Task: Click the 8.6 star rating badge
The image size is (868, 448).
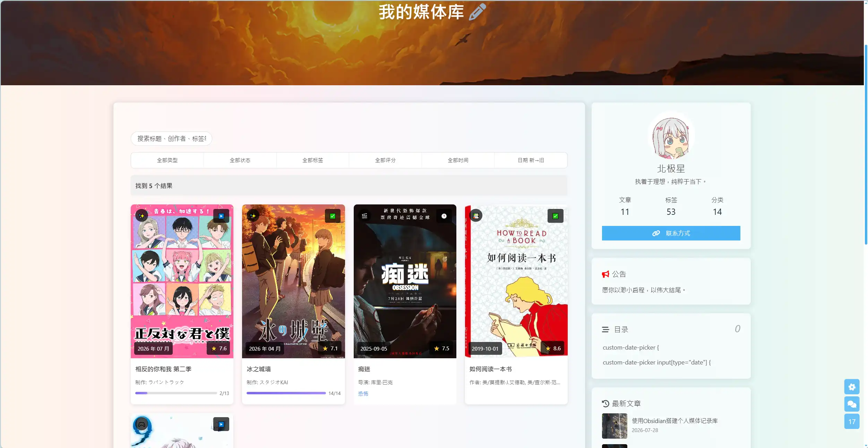Action: click(x=553, y=348)
